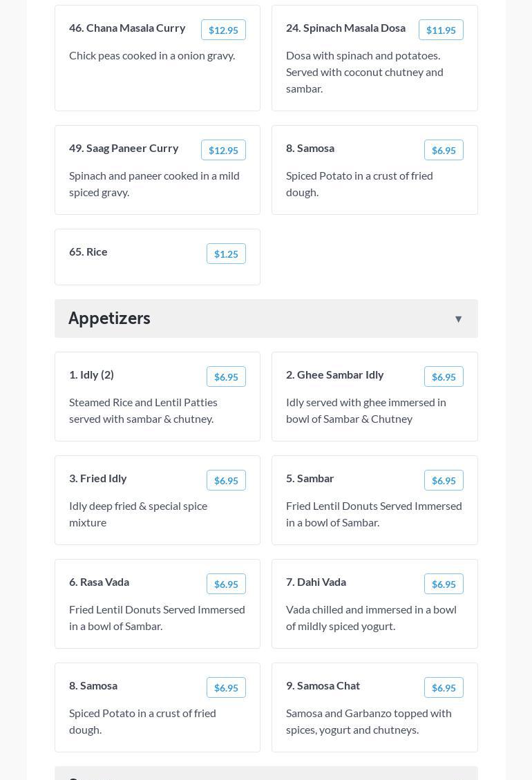
Task: Select the $1.25 price for Rice
Action: click(x=226, y=254)
